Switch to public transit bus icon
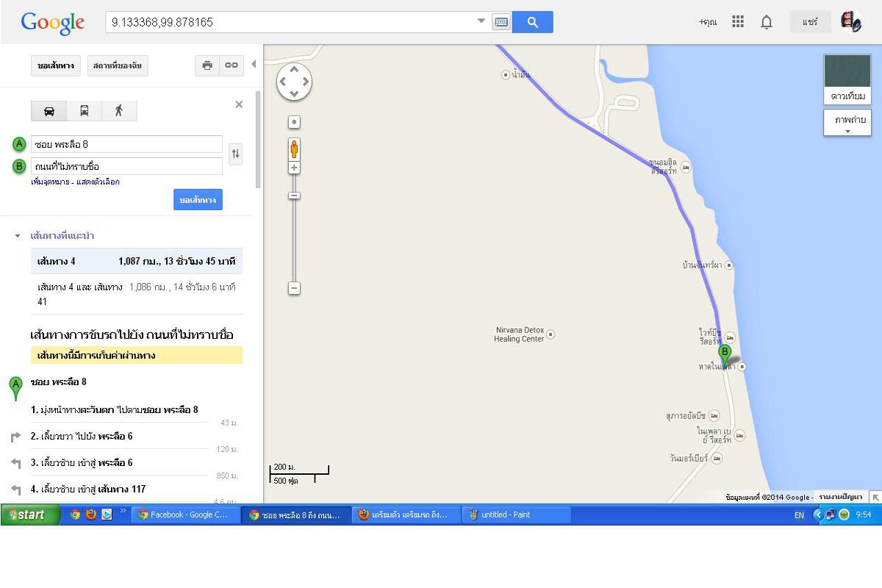 84,111
